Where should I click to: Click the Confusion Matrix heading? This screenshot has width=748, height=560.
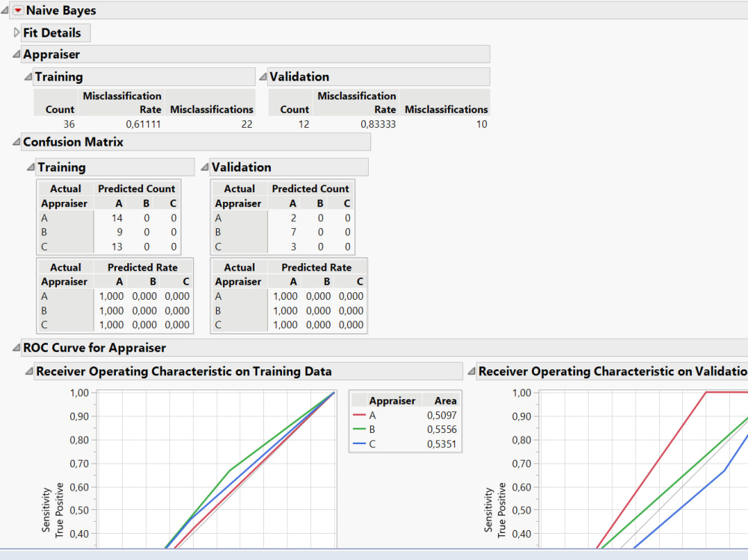click(x=73, y=141)
